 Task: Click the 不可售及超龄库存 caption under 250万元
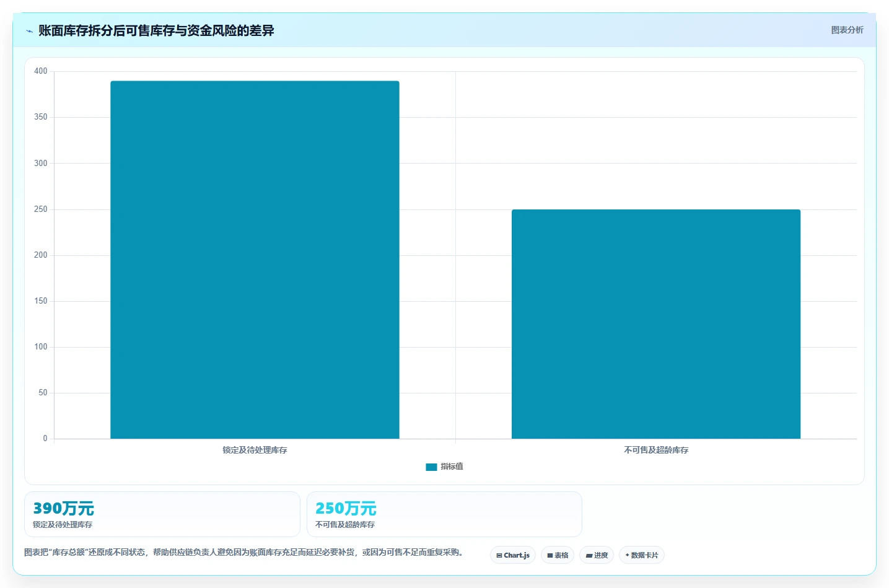(x=345, y=525)
